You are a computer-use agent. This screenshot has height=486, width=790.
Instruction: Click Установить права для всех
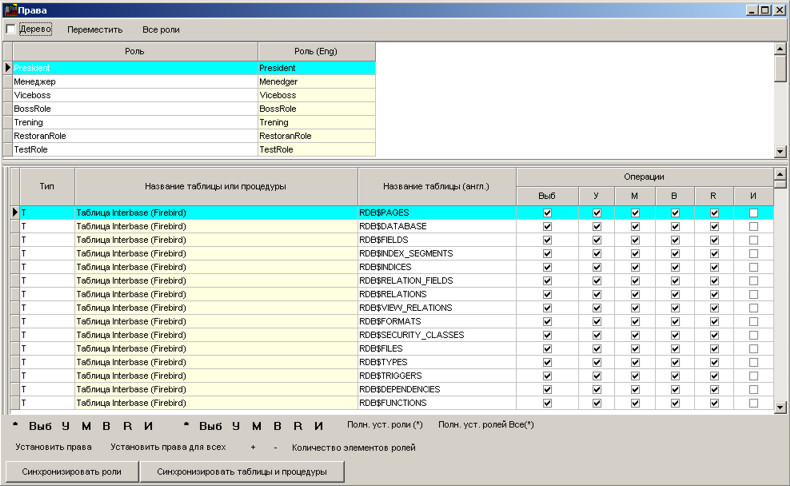click(x=168, y=447)
